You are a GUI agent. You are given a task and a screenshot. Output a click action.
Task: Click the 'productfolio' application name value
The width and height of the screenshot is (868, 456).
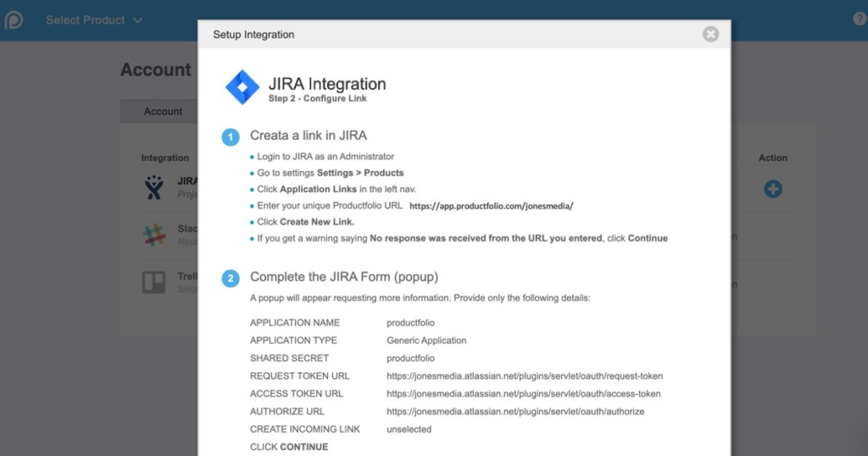click(410, 323)
